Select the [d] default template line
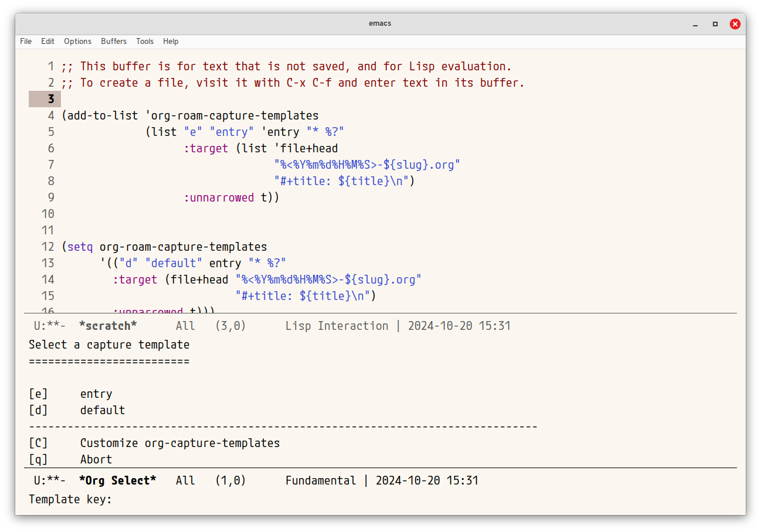 pyautogui.click(x=77, y=410)
